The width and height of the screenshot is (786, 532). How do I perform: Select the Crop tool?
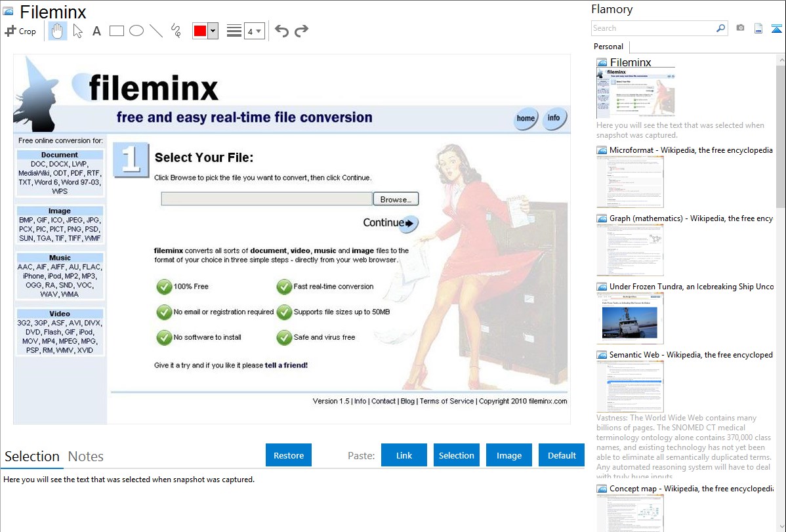[20, 31]
